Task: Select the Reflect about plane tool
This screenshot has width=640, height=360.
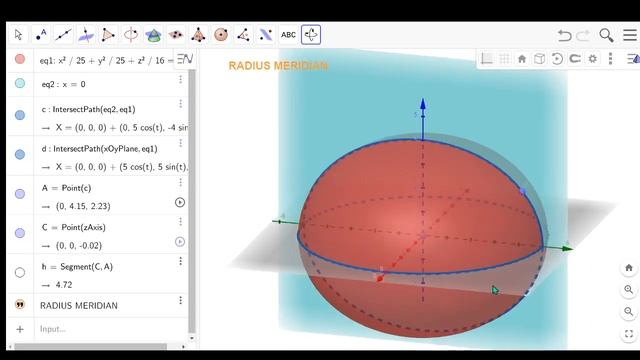Action: click(x=266, y=35)
